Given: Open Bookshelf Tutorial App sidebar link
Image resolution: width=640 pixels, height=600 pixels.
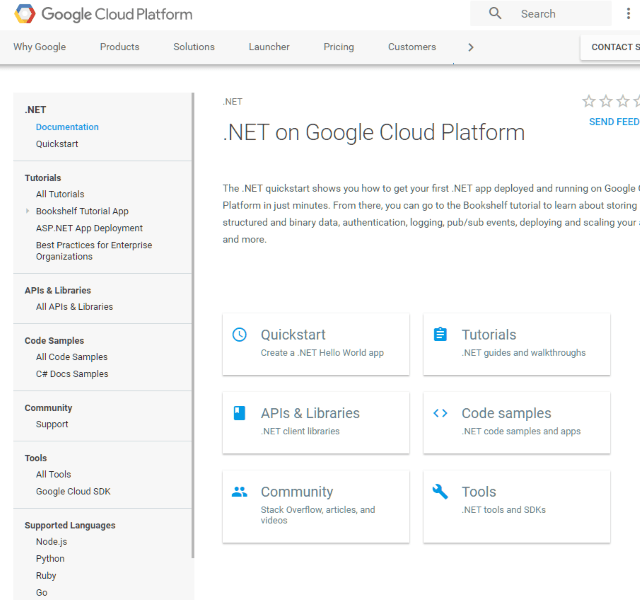Looking at the screenshot, I should coord(82,211).
